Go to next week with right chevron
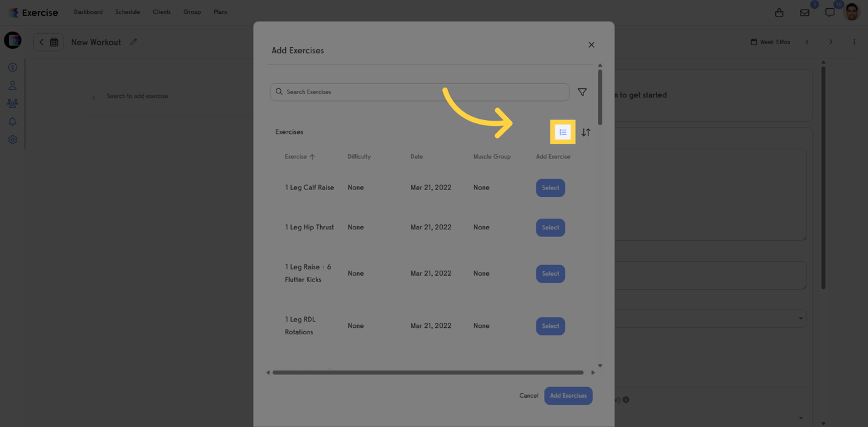Image resolution: width=868 pixels, height=427 pixels. click(831, 41)
